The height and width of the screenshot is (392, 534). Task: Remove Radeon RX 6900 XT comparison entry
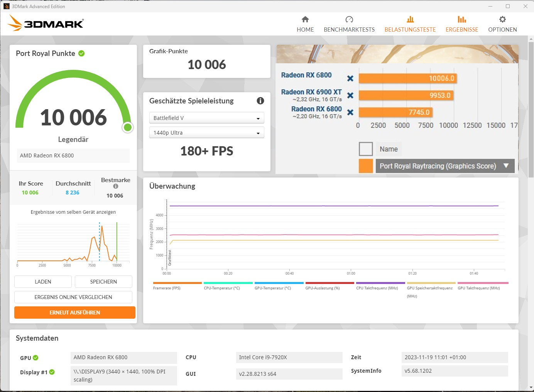point(350,95)
